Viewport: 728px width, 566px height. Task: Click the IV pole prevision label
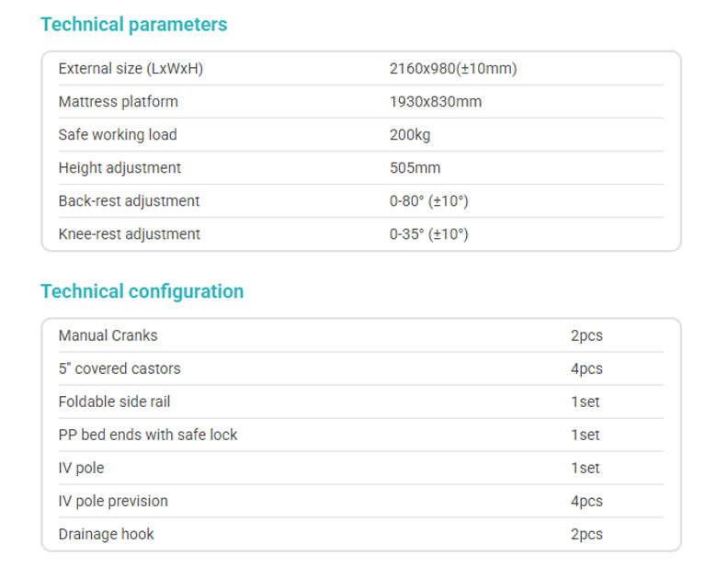[113, 501]
